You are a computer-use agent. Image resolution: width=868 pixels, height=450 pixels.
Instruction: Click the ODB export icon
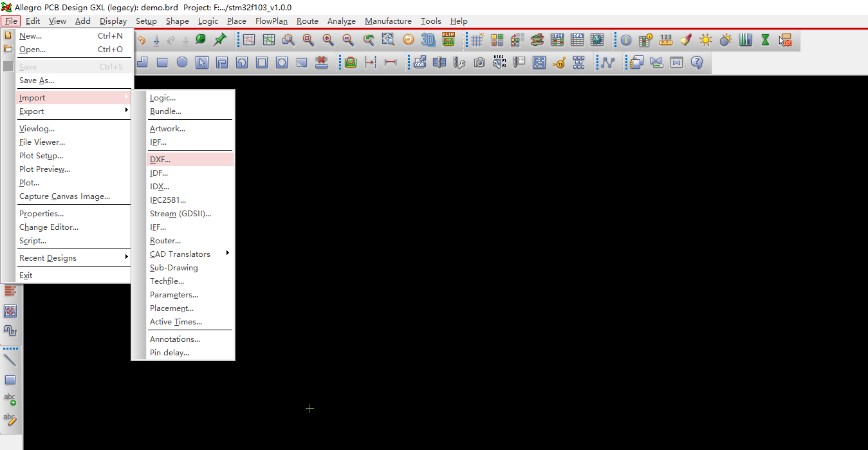click(420, 62)
